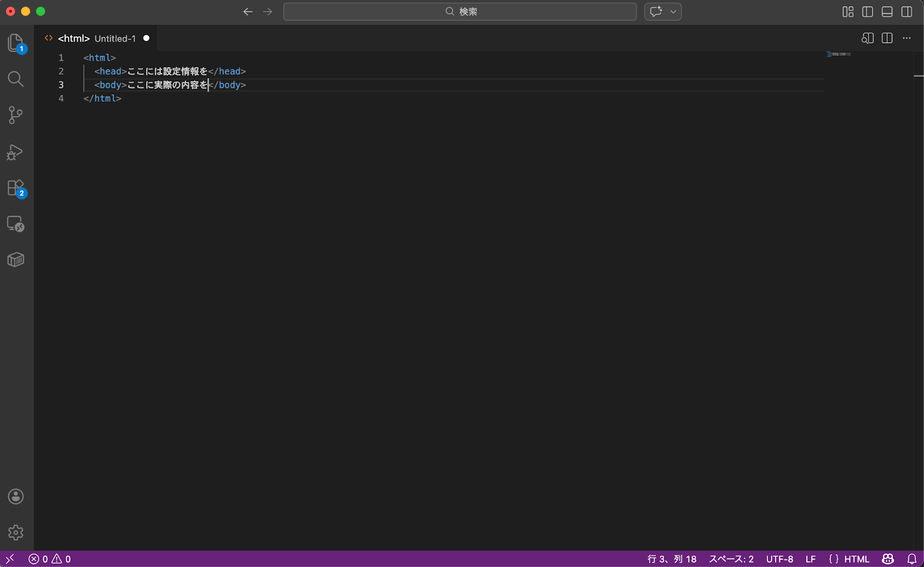924x567 pixels.
Task: Toggle the bottom panel visibility
Action: [886, 12]
